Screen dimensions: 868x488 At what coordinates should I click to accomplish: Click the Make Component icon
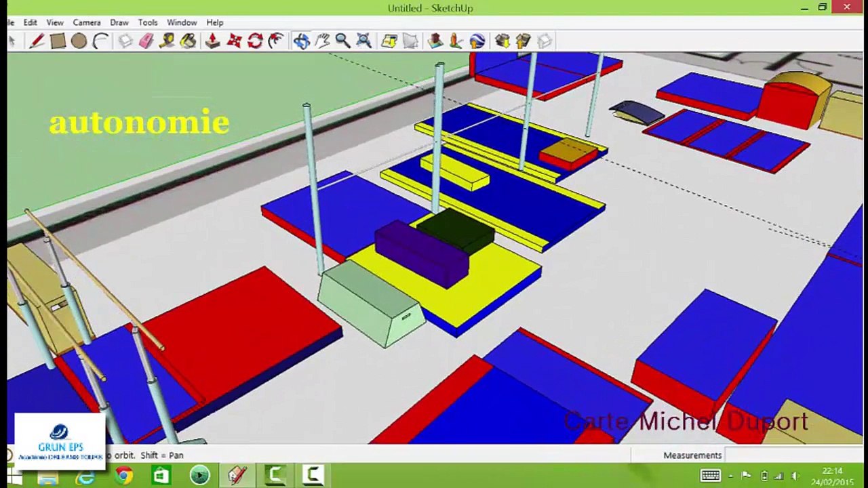click(x=125, y=41)
